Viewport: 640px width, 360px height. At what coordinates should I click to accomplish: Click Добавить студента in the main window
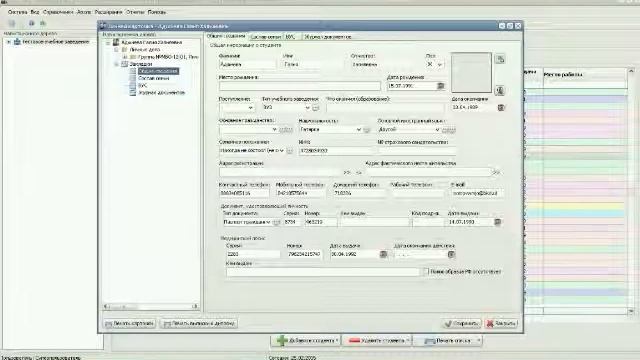[306, 340]
